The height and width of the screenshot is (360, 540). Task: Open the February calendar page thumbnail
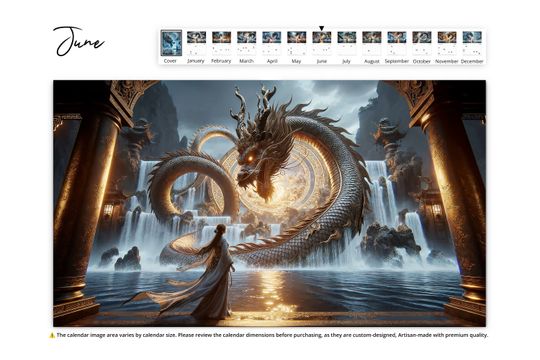(x=221, y=43)
